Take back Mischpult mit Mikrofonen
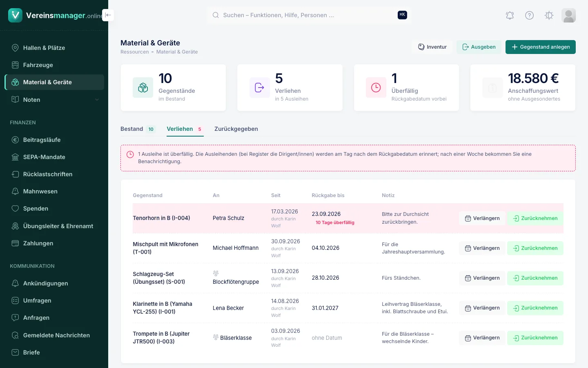Viewport: 588px width, 368px height. 535,248
